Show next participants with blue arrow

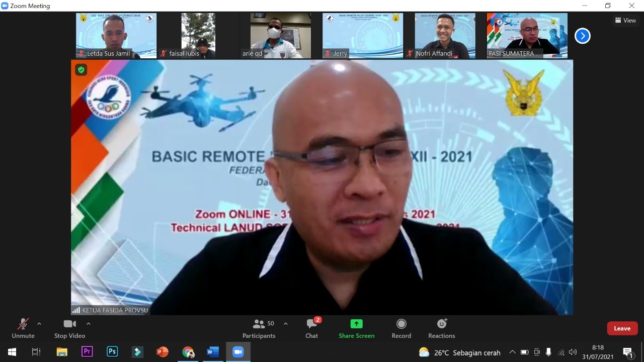[582, 36]
